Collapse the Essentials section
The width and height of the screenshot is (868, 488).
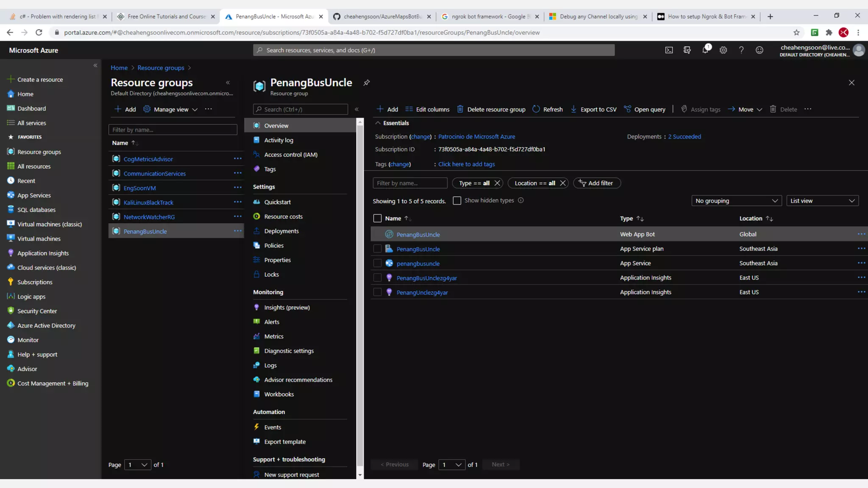pyautogui.click(x=378, y=123)
